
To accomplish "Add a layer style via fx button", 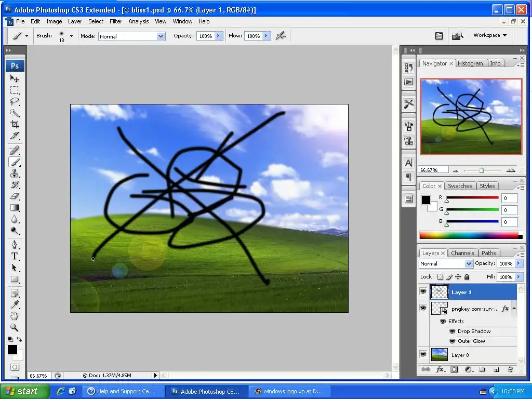I will (x=441, y=369).
